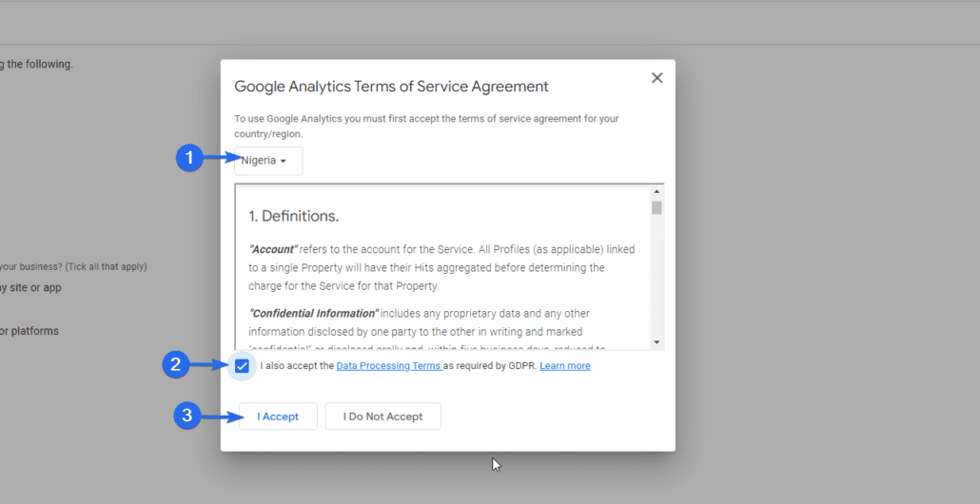
Task: Click the I Do Not Accept button
Action: tap(383, 417)
